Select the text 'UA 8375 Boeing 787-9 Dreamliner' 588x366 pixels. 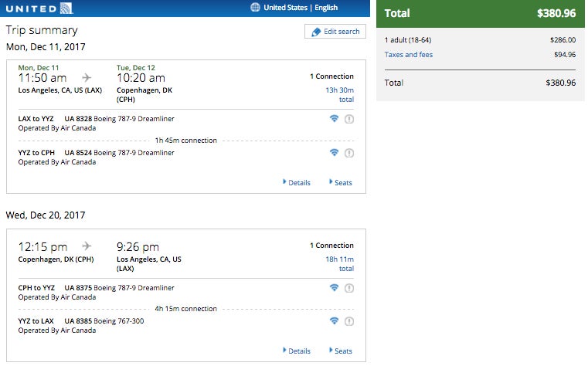coord(119,288)
